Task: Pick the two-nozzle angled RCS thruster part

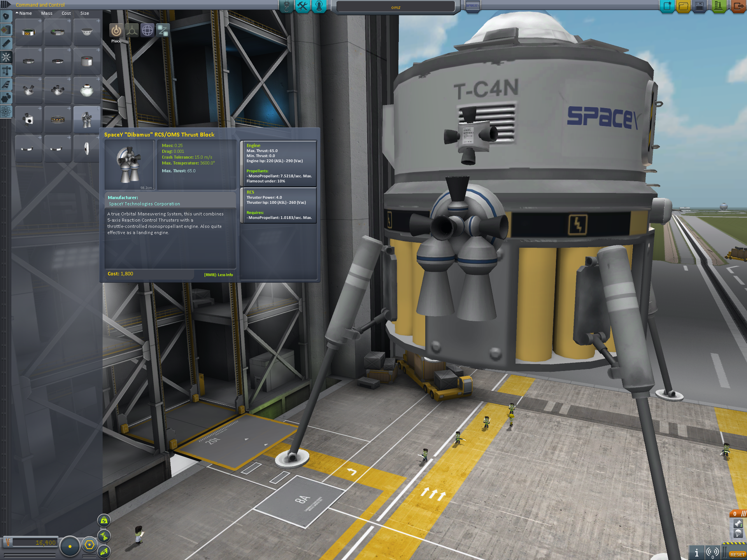Action: (28, 91)
